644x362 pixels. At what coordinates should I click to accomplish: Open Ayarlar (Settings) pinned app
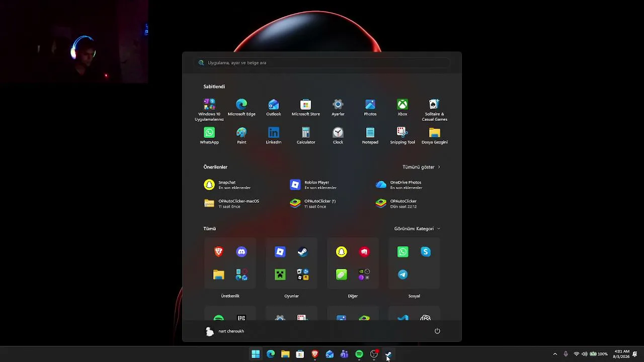click(338, 108)
